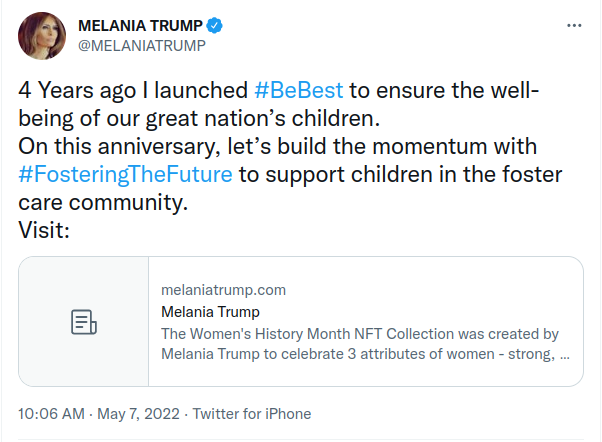Open Melania Trump's profile picture
Image resolution: width=602 pixels, height=442 pixels.
click(x=42, y=36)
